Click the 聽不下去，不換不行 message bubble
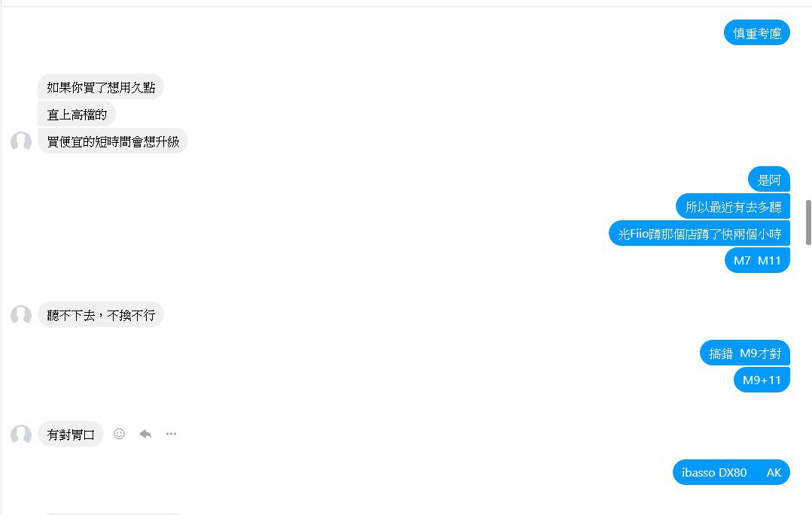Viewport: 812px width, 515px height. pos(101,315)
